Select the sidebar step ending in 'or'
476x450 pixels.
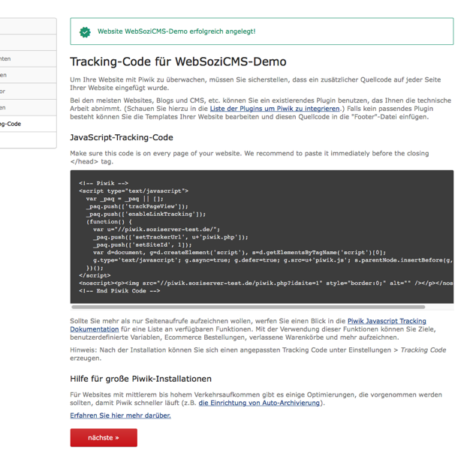pyautogui.click(x=29, y=91)
